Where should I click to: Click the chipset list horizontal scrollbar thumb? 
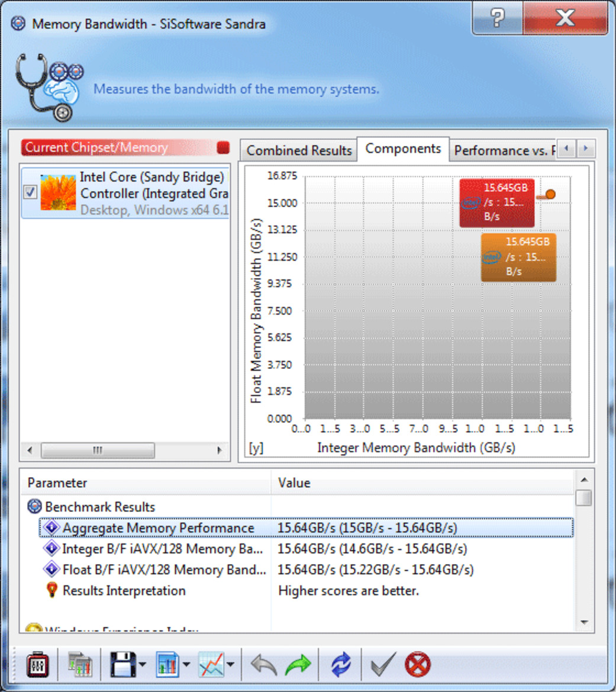(x=98, y=450)
